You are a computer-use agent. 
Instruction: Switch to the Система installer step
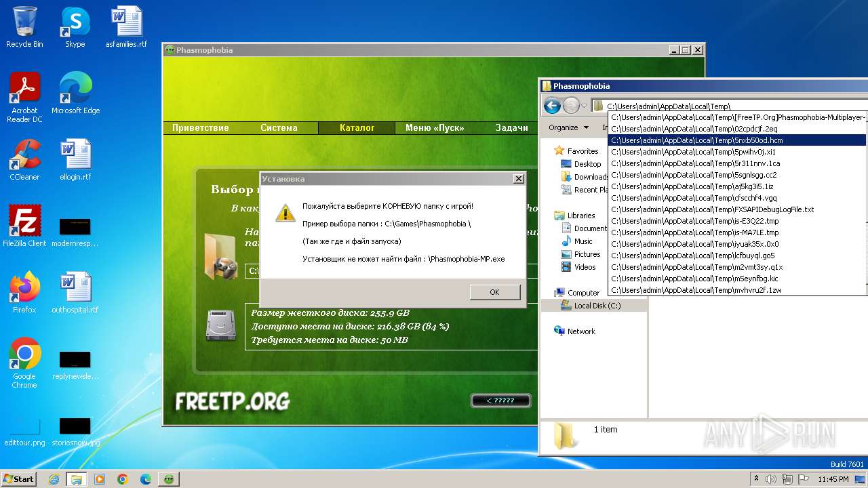(279, 127)
